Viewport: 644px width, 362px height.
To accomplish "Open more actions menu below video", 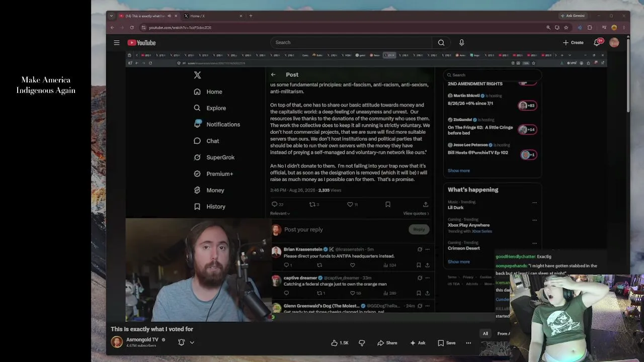I will coord(468,343).
